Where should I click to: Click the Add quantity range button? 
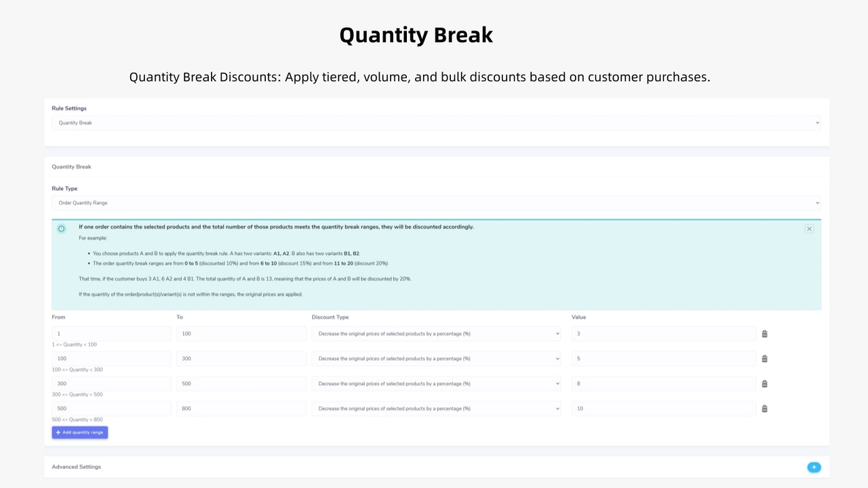click(x=79, y=432)
